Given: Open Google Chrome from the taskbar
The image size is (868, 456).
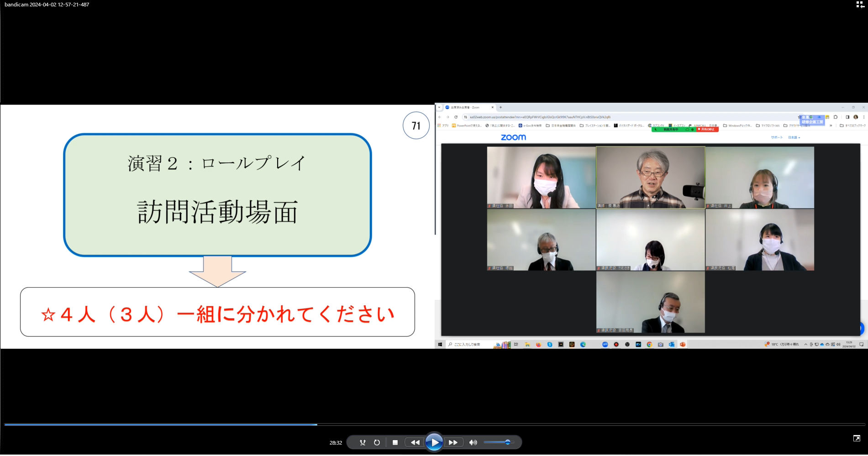Looking at the screenshot, I should pyautogui.click(x=649, y=344).
